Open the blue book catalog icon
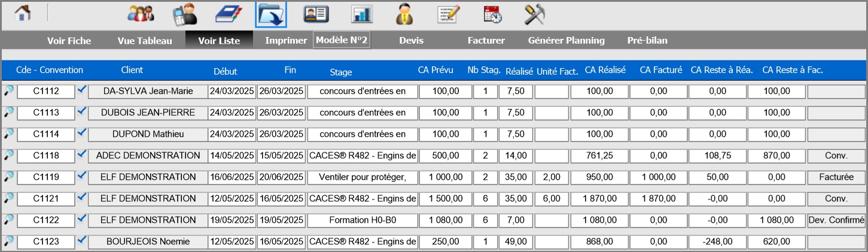This screenshot has height=252, width=868. pos(227,14)
